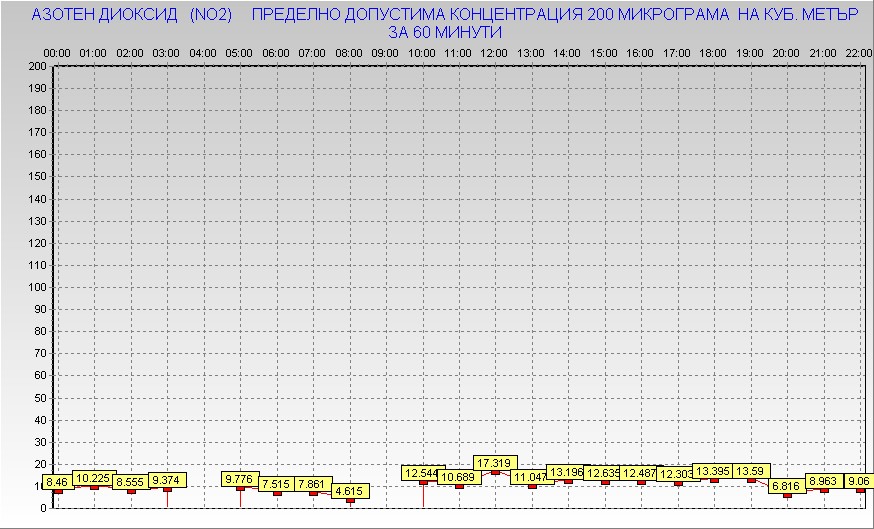Screen dimensions: 874x529
Task: Click the 17.319 data label at 12:00
Action: 494,463
